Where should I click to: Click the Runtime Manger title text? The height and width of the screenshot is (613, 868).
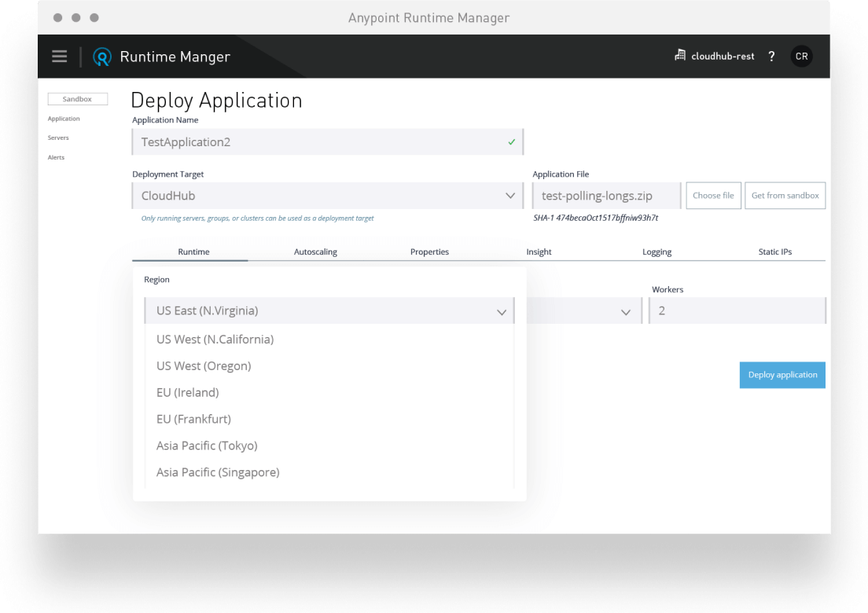[x=175, y=57]
